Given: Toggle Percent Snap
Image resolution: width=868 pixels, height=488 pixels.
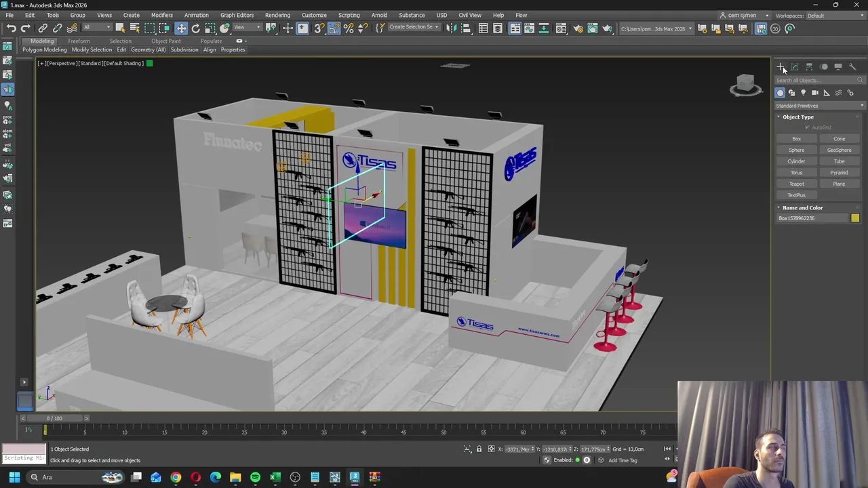Looking at the screenshot, I should click(349, 28).
